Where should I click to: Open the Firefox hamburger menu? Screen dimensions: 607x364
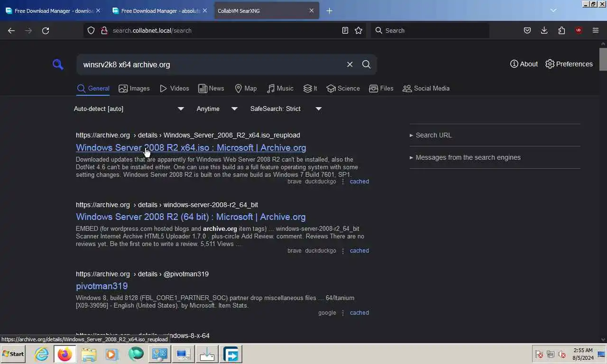(x=596, y=30)
